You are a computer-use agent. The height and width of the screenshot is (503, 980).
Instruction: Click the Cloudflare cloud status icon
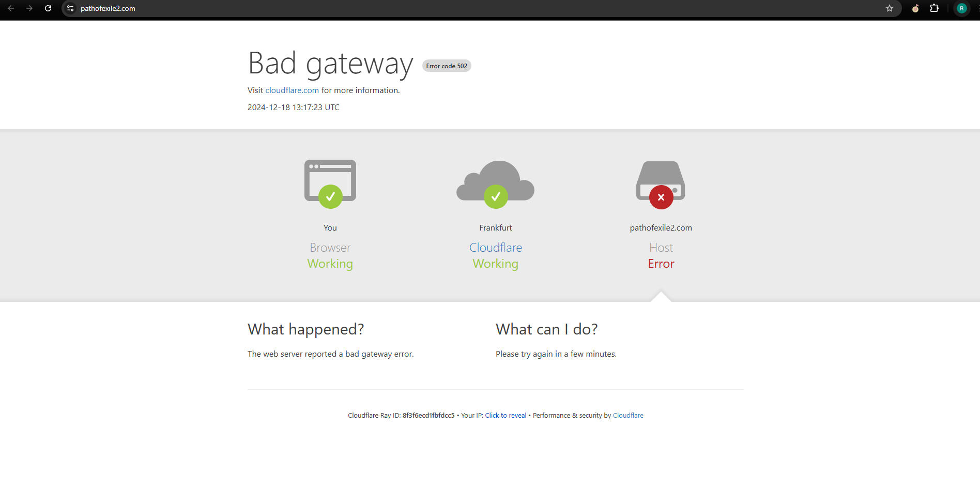click(x=495, y=184)
